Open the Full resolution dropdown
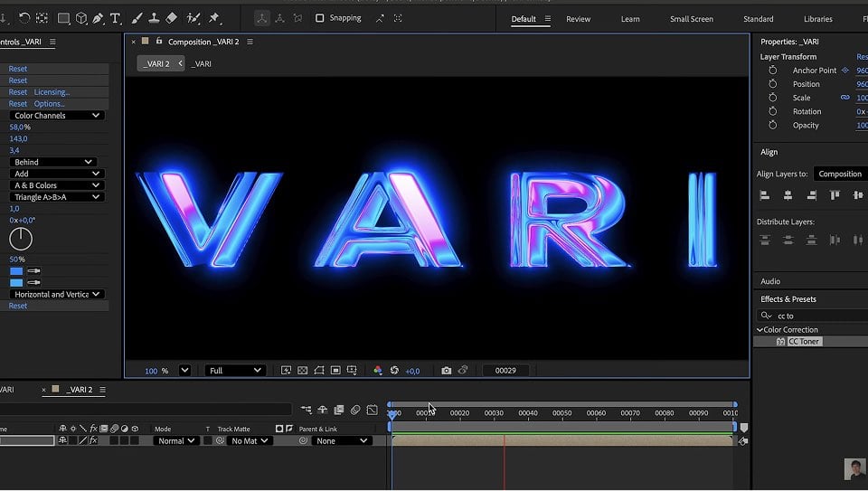 (234, 371)
